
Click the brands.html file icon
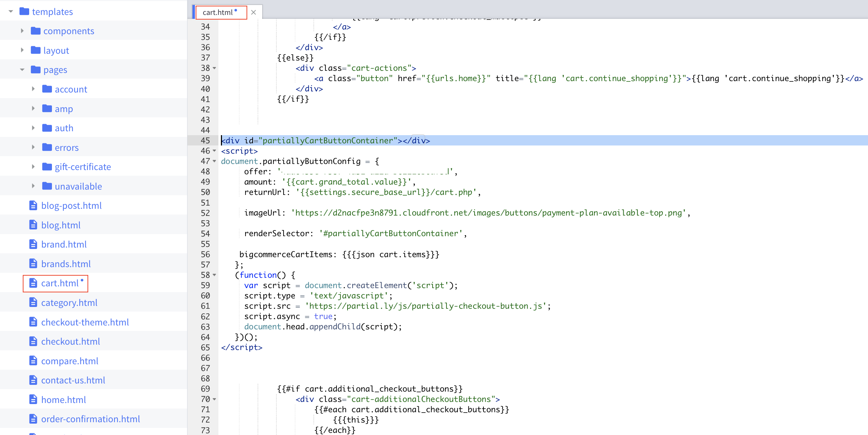(33, 264)
